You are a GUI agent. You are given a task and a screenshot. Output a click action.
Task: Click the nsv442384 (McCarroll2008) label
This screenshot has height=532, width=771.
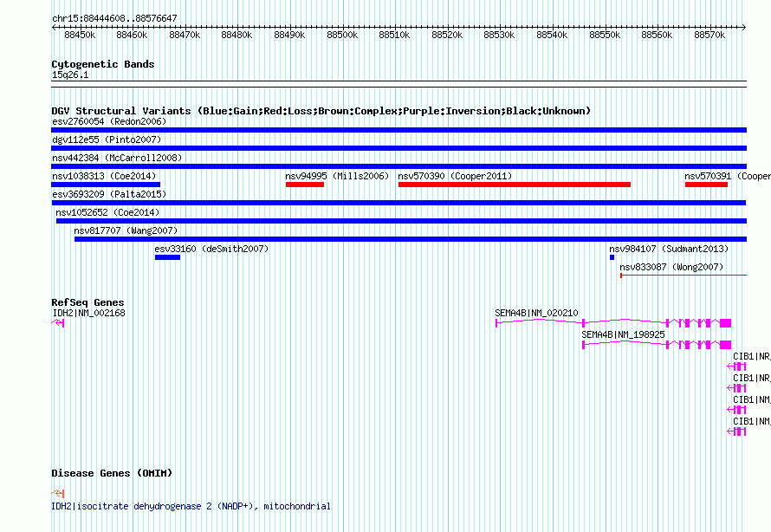[x=117, y=158]
